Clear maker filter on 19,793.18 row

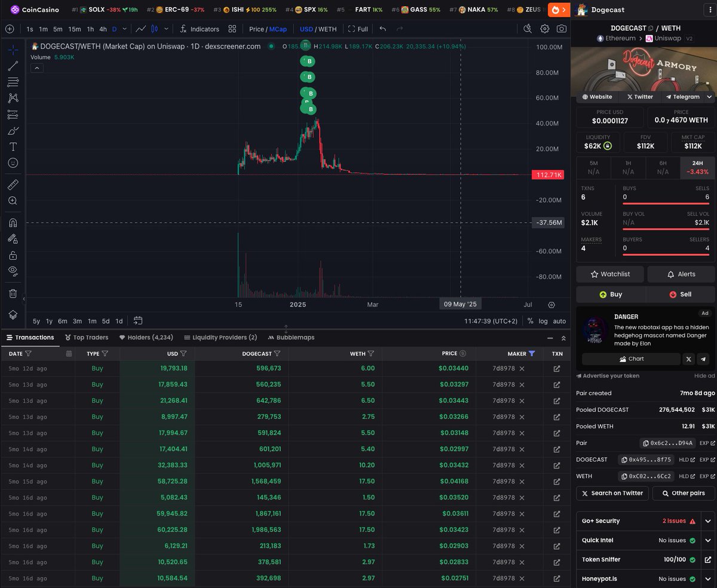click(522, 369)
